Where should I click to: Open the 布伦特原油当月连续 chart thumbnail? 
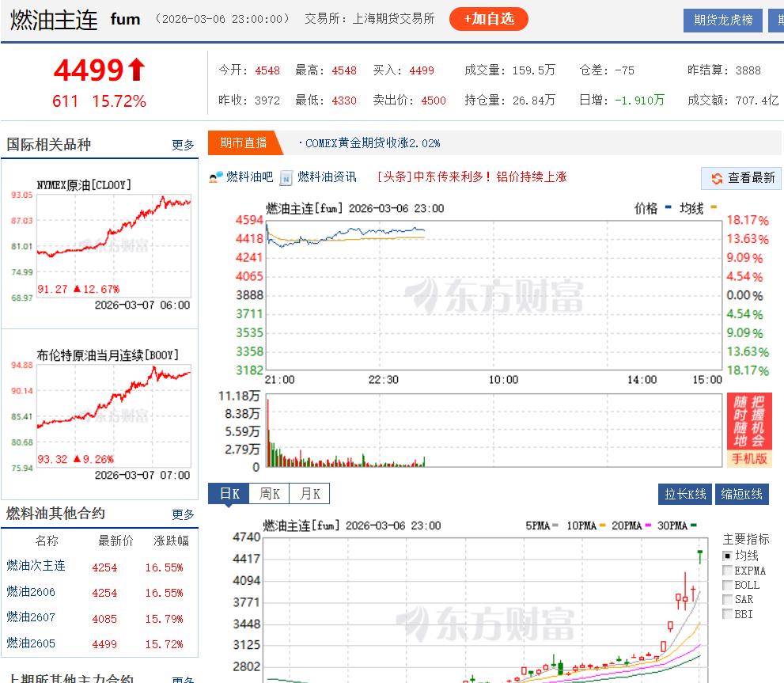click(101, 415)
